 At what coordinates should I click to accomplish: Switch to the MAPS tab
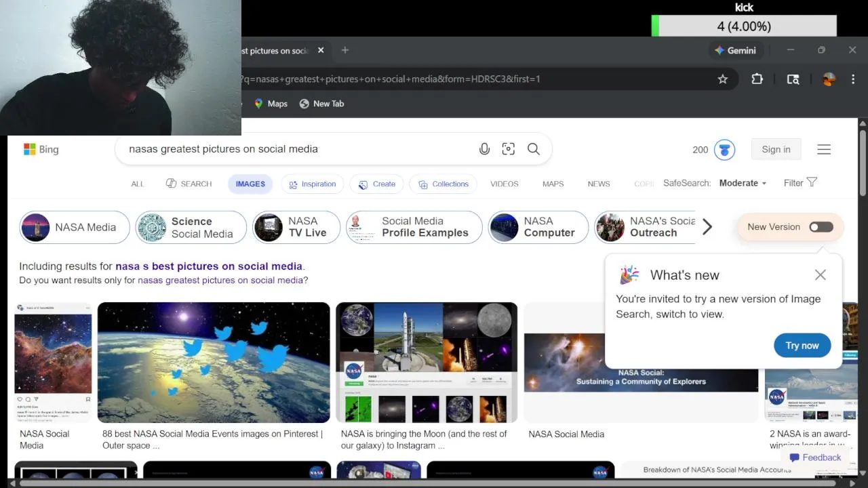(553, 184)
